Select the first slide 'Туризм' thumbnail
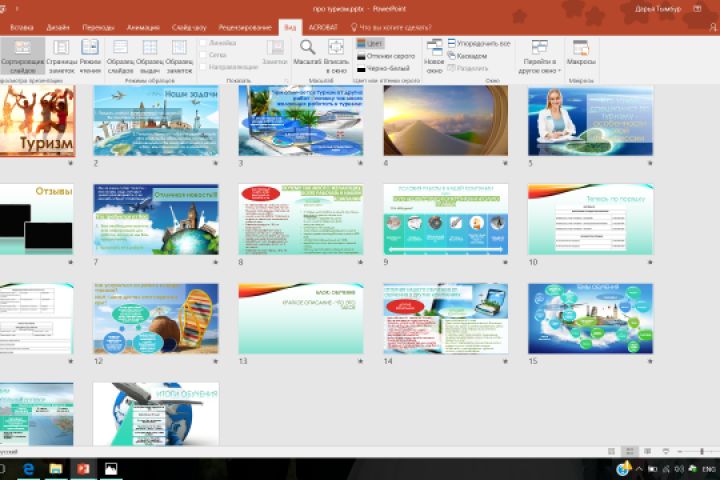This screenshot has height=480, width=720. point(37,120)
